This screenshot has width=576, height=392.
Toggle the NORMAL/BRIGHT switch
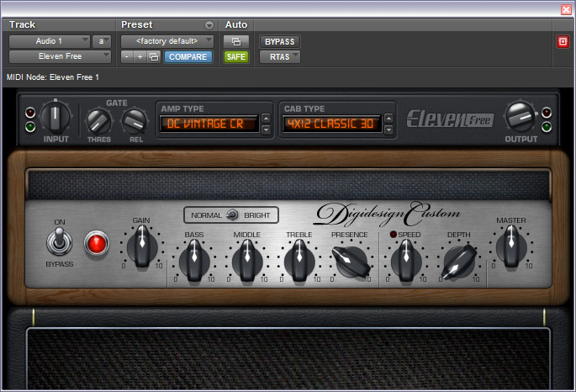tap(232, 215)
